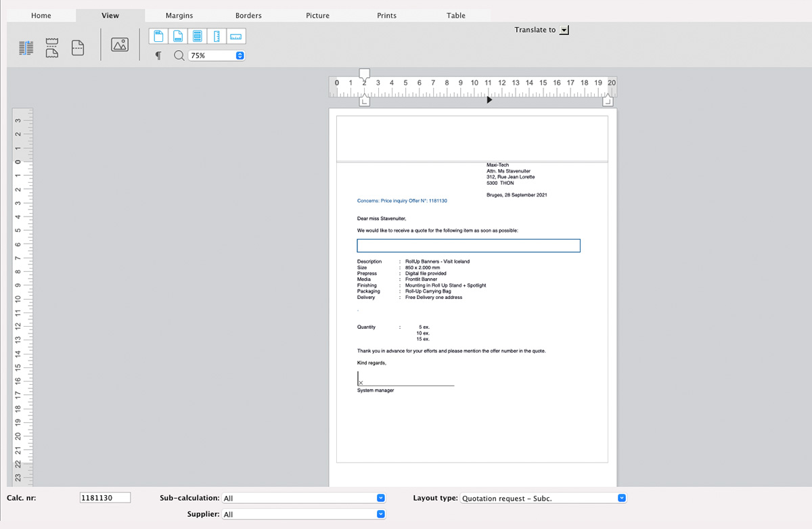This screenshot has width=812, height=529.
Task: Toggle the page header view button
Action: pyautogui.click(x=159, y=36)
